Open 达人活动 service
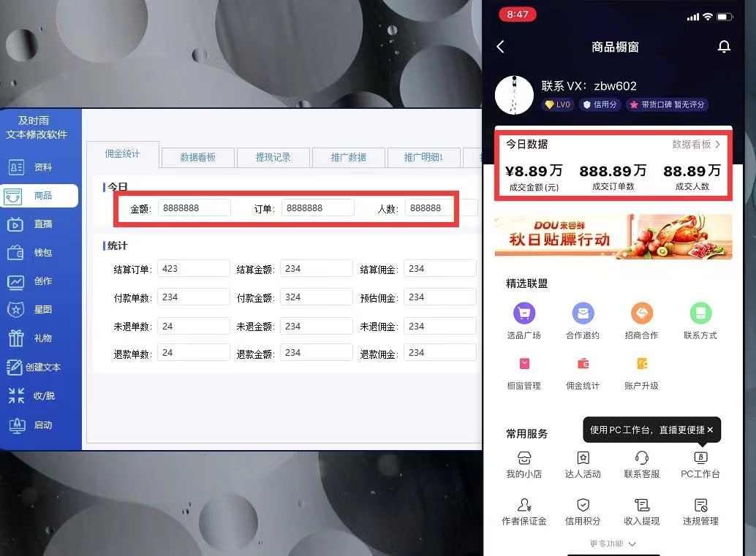Image resolution: width=756 pixels, height=556 pixels. pos(583,465)
